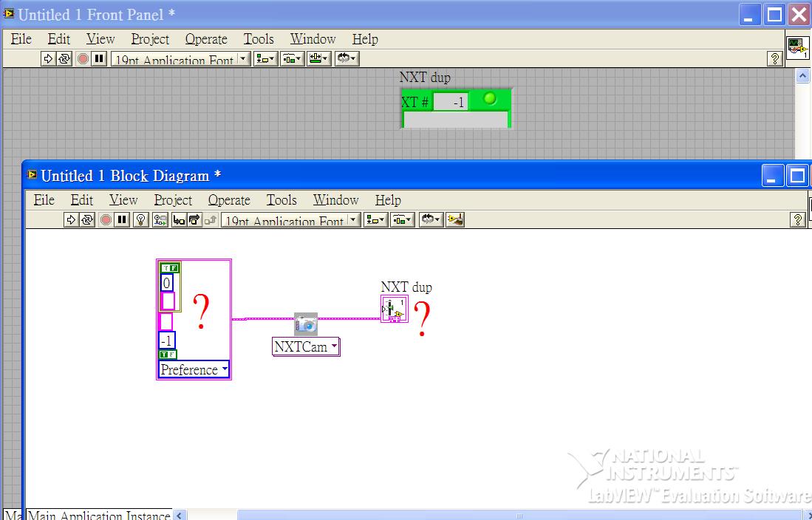The height and width of the screenshot is (520, 812).
Task: Click context help button in Front Panel
Action: pyautogui.click(x=774, y=58)
